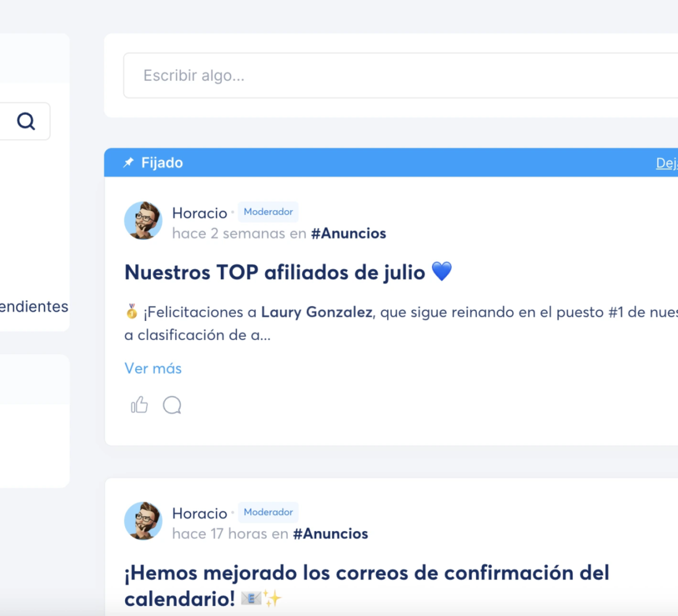The width and height of the screenshot is (678, 616).
Task: Open Horacio's avatar on the pinned post
Action: point(143,221)
